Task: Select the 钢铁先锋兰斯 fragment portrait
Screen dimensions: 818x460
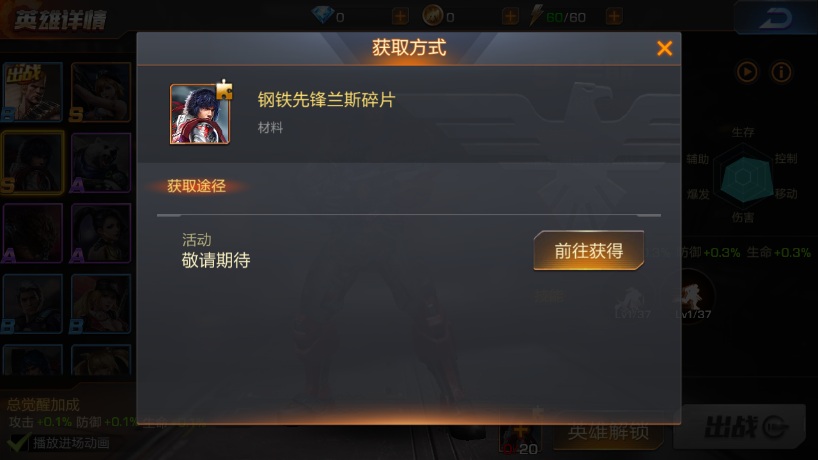Action: 200,114
